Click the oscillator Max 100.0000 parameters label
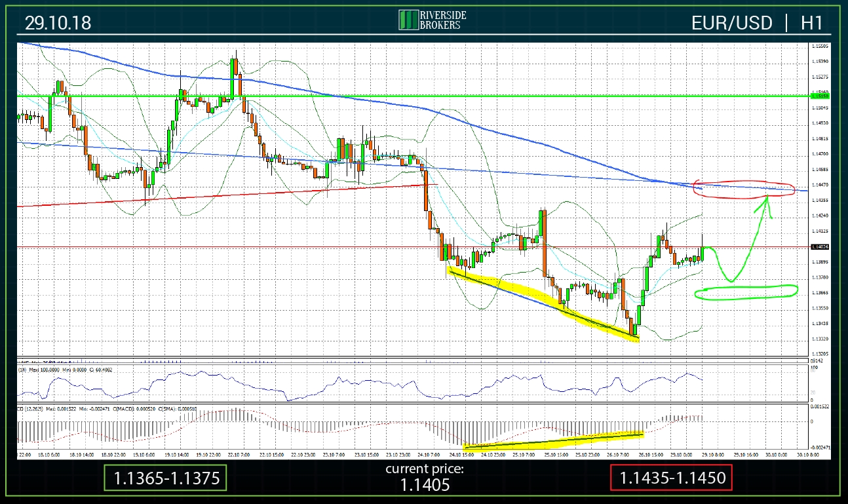 [66, 370]
